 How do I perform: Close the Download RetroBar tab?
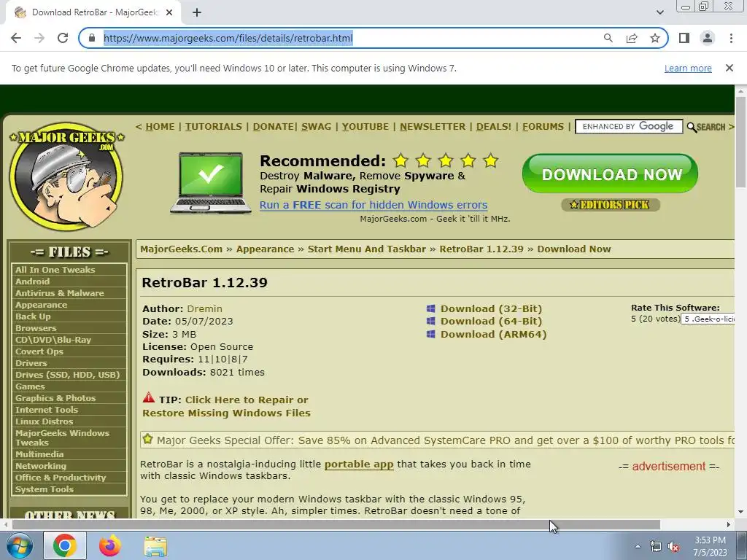click(x=169, y=12)
